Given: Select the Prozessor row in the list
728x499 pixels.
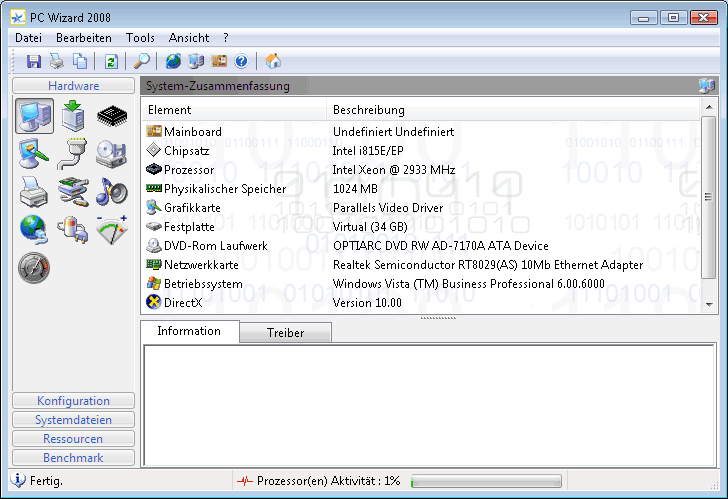Looking at the screenshot, I should tap(421, 170).
